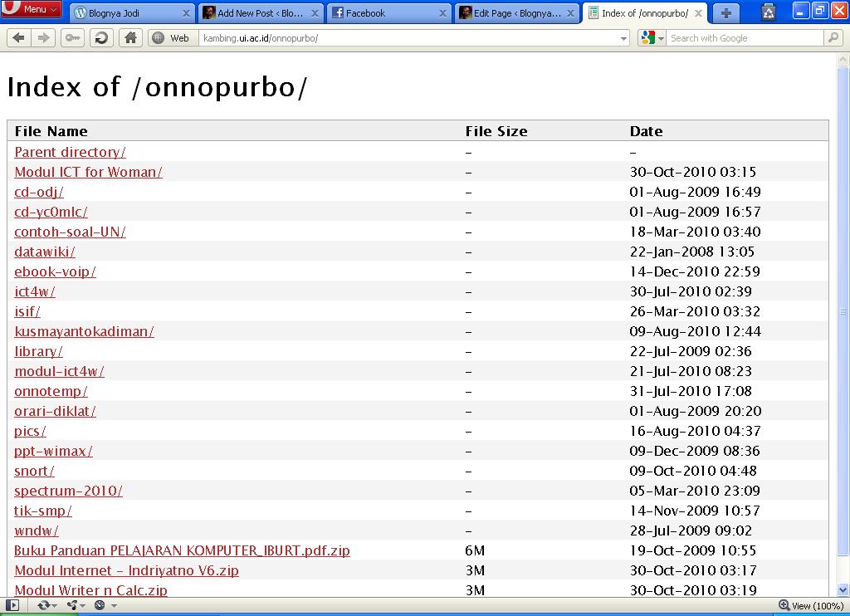850x616 pixels.
Task: Click the scrollbar down arrow
Action: [x=843, y=590]
